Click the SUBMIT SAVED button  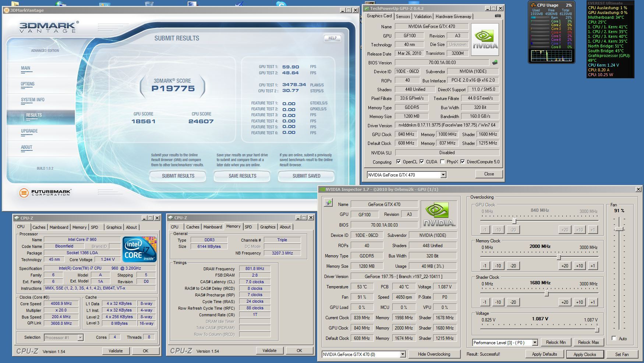[x=306, y=176]
